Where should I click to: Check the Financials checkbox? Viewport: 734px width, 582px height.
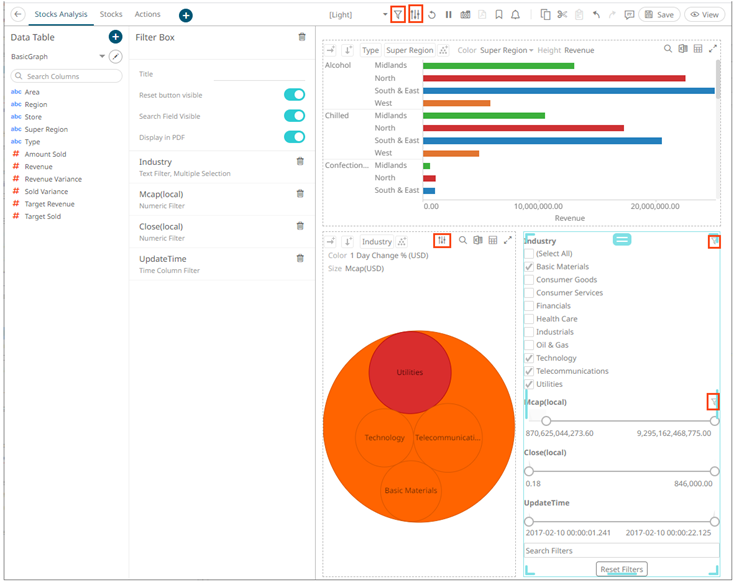529,306
